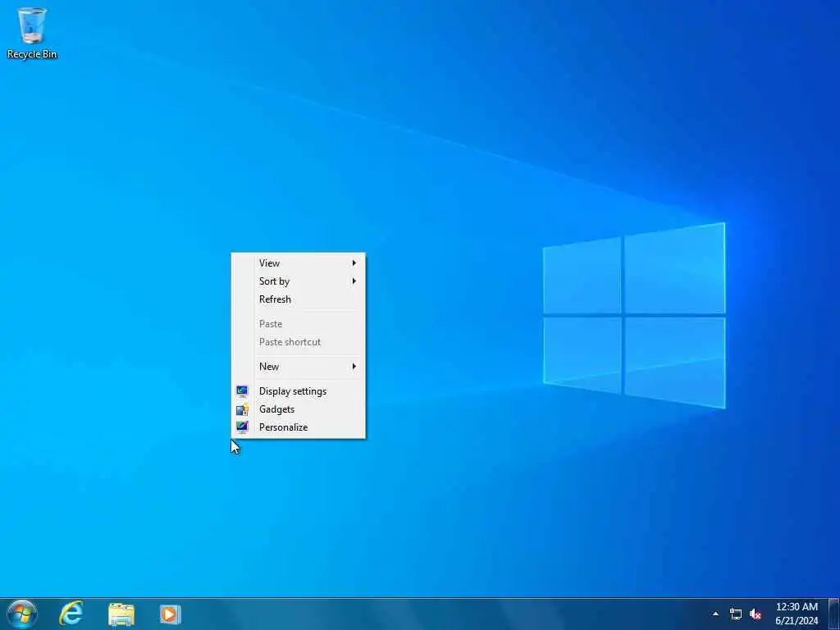Open the clock showing 12:30 AM

point(797,614)
